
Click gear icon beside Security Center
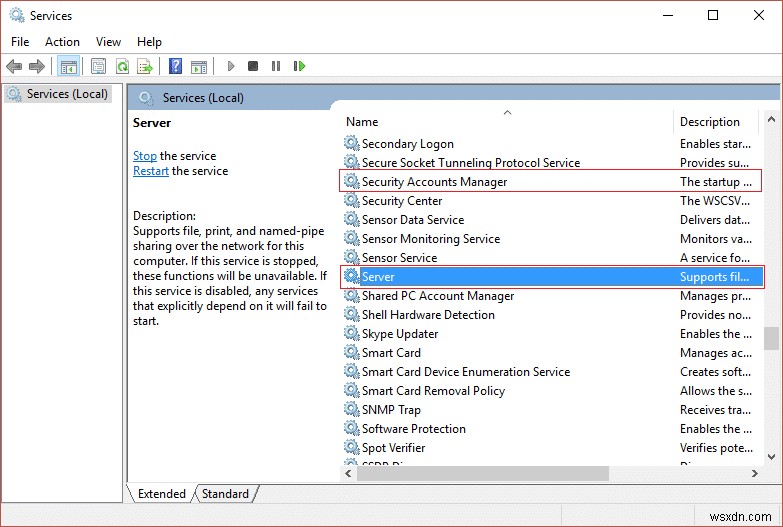click(x=352, y=200)
